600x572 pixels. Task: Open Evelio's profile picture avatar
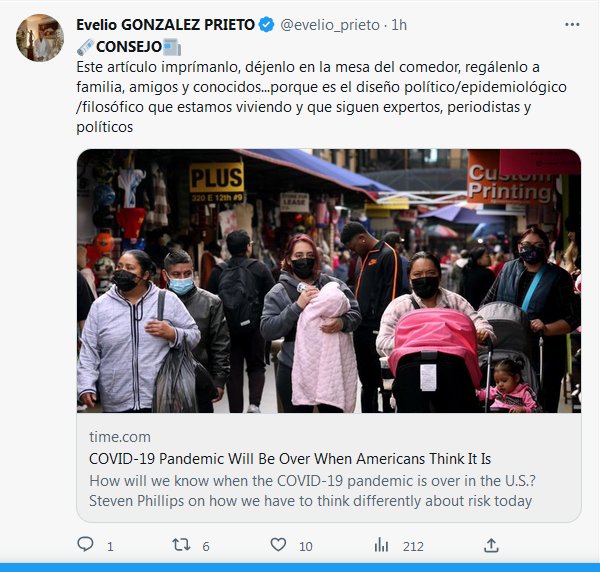pos(40,38)
